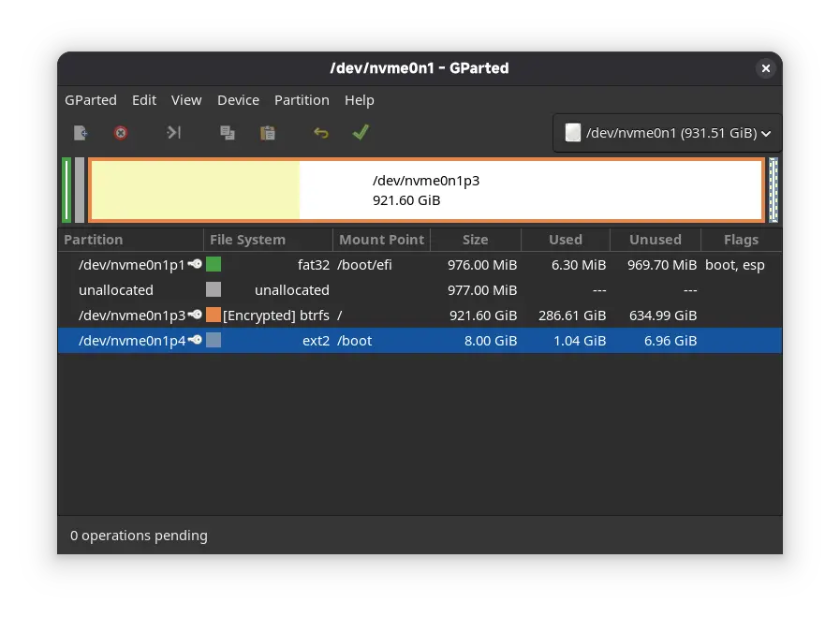Close the GParted window
The height and width of the screenshot is (617, 840).
coord(765,68)
